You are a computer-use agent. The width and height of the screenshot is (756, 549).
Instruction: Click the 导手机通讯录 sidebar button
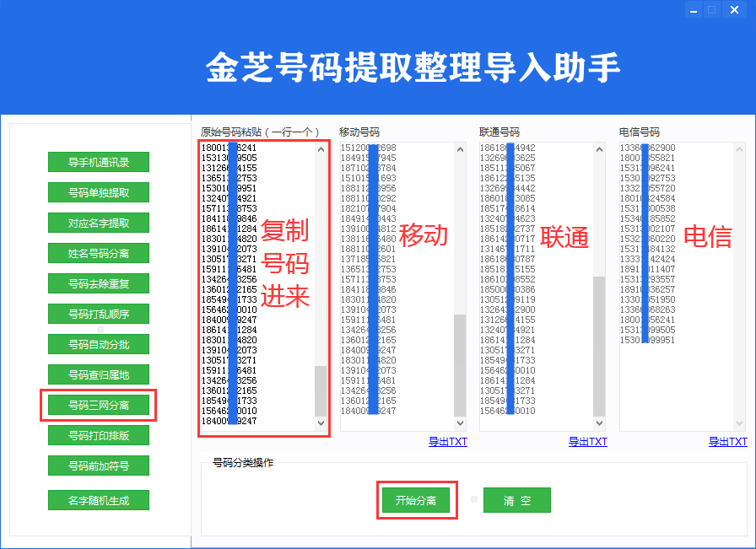click(99, 162)
